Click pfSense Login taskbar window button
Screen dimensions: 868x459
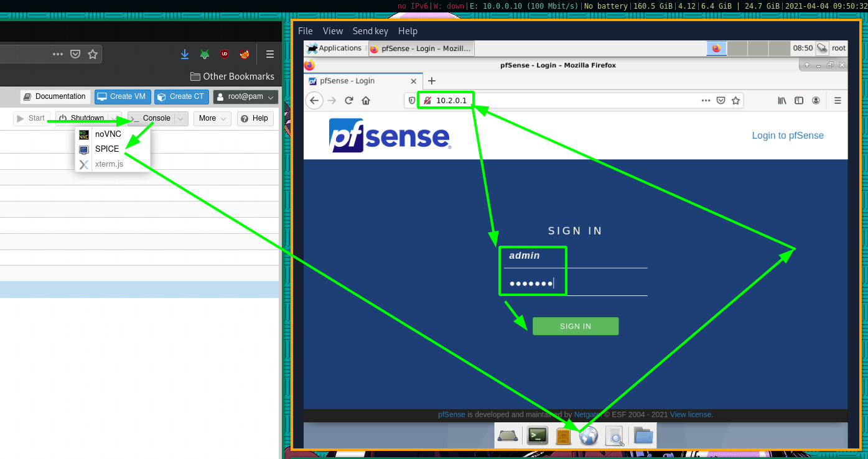421,49
